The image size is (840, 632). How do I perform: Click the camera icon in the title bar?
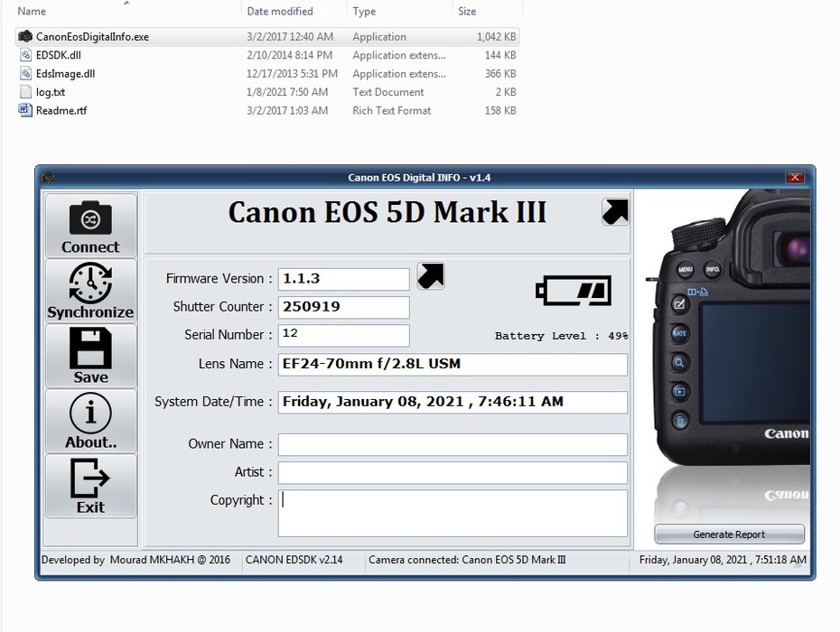tap(48, 177)
